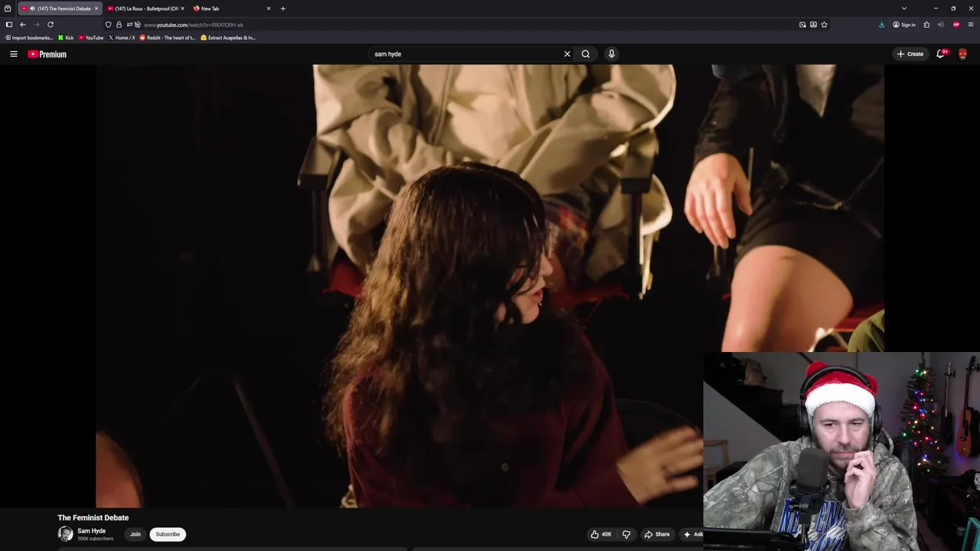
Task: Open the browser downloads panel
Action: [x=881, y=24]
